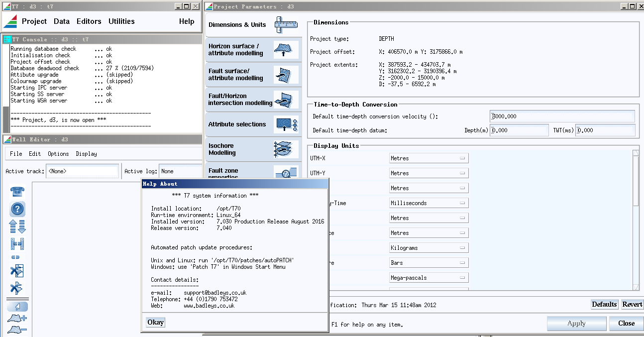The height and width of the screenshot is (337, 644).
Task: Click the question mark help icon
Action: coord(17,209)
